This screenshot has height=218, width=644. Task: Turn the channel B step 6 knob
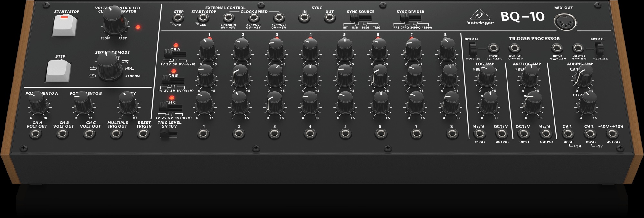coord(379,77)
